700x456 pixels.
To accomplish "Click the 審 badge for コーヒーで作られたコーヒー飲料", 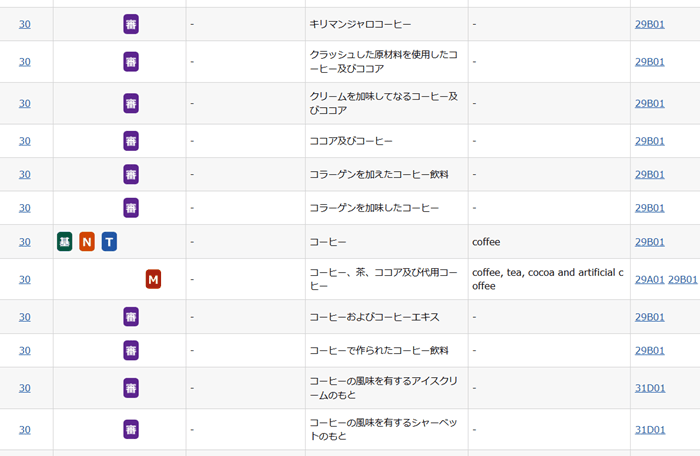I will click(131, 351).
